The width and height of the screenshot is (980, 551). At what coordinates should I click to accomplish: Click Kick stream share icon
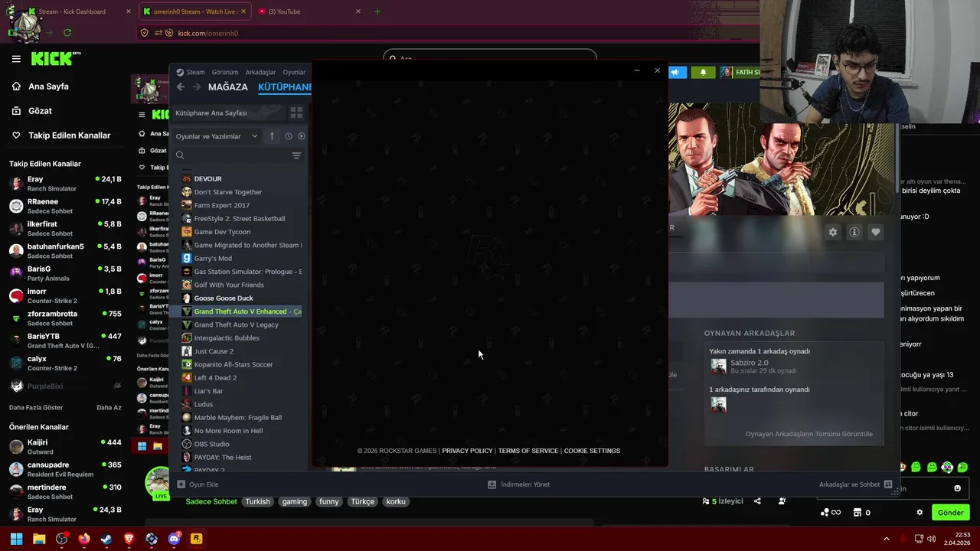(757, 501)
